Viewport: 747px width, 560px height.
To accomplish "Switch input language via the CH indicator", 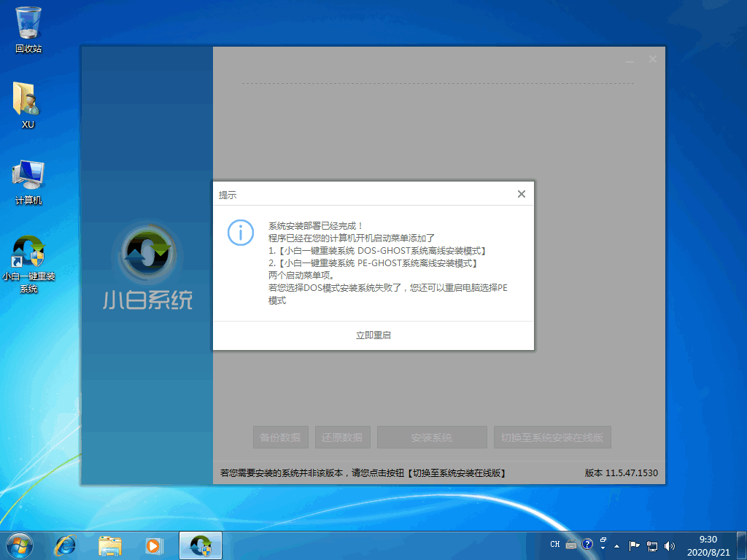I will (555, 544).
